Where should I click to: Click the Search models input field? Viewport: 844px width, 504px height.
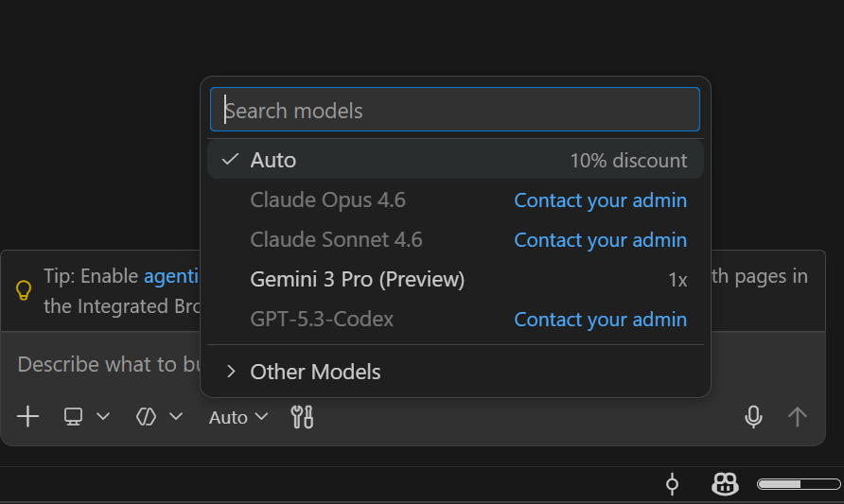click(455, 110)
